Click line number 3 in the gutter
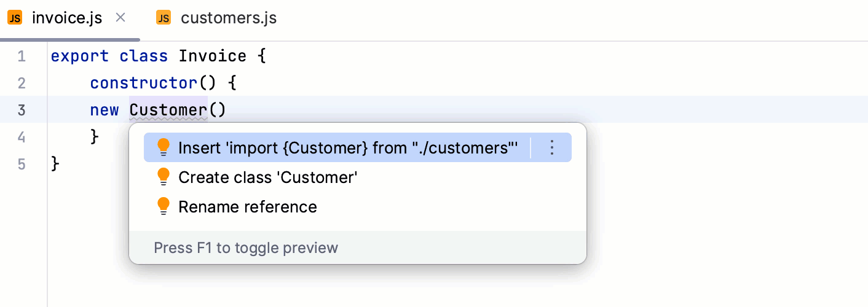 tap(22, 111)
